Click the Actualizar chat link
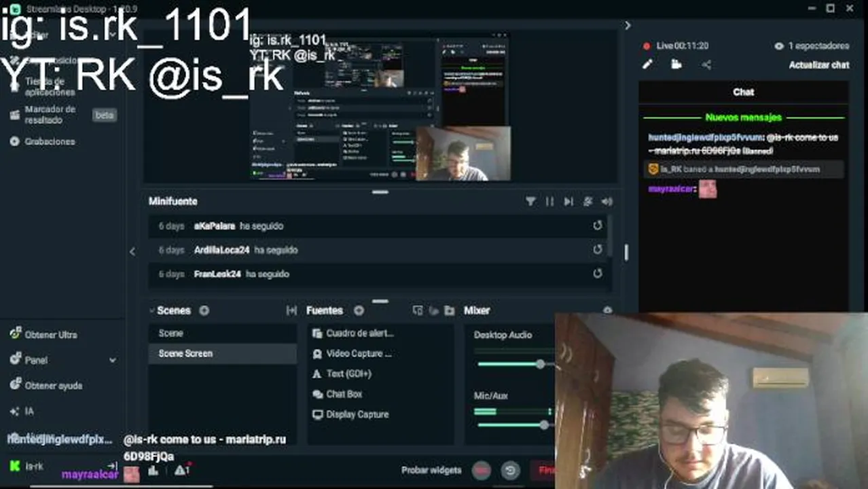 coord(819,65)
